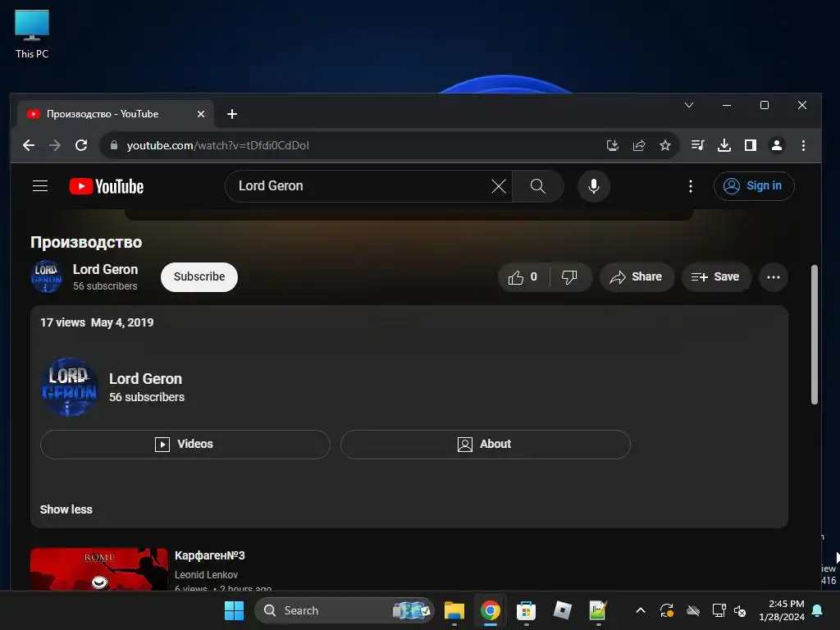The width and height of the screenshot is (840, 630).
Task: Open Lord Geron channel name under title
Action: click(105, 269)
